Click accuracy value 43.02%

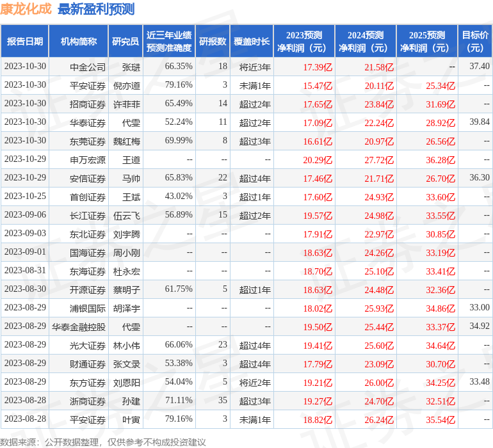click(x=179, y=196)
